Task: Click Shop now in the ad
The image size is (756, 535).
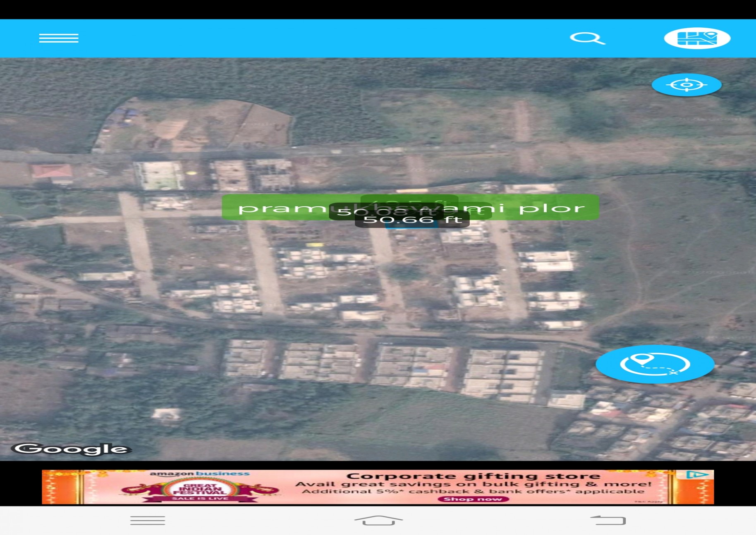Action: pos(473,499)
